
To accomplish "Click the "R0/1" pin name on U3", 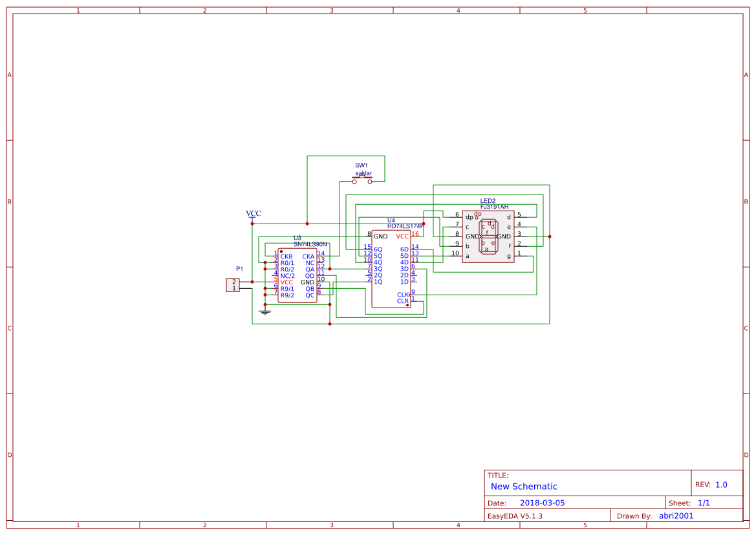I will (287, 263).
